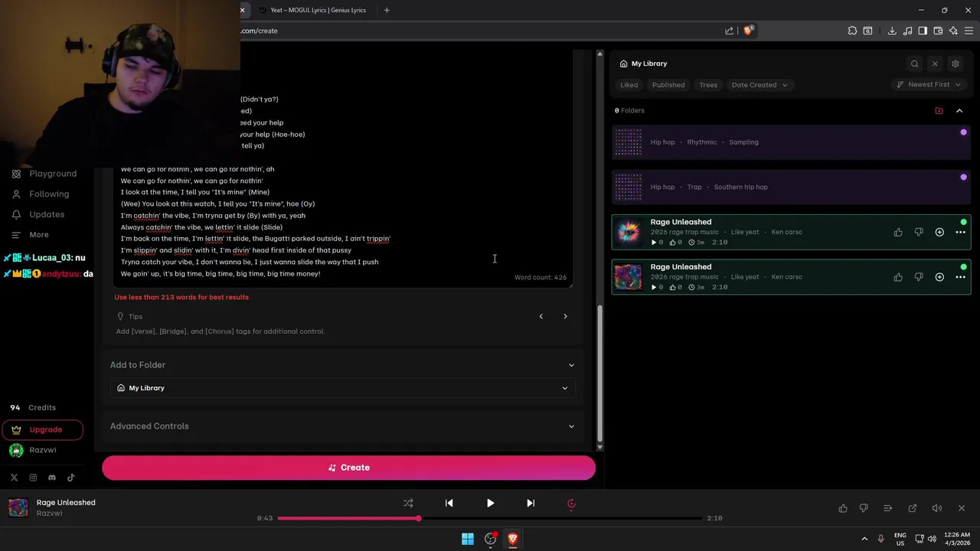Open the X social link icon
This screenshot has width=980, height=551.
[14, 478]
